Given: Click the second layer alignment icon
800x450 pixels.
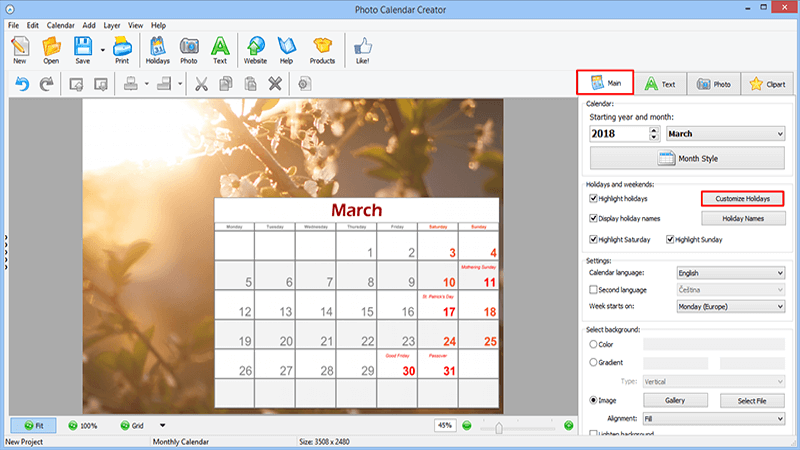Looking at the screenshot, I should pos(164,84).
